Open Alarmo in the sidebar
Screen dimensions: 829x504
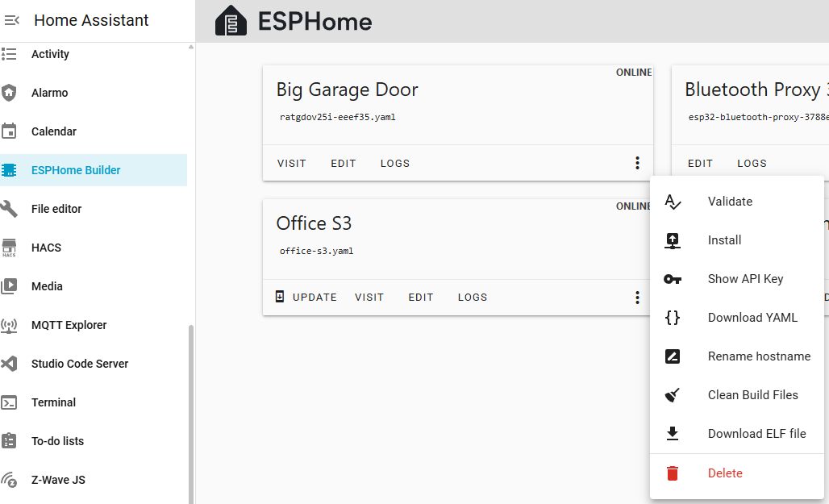click(94, 93)
